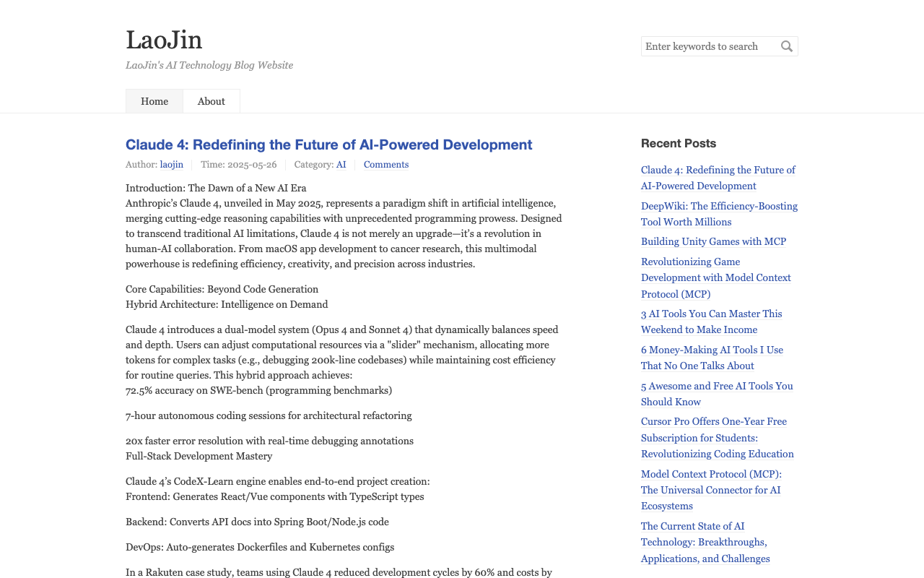Open the About page
Screen dimensions: 924x578
pos(211,101)
